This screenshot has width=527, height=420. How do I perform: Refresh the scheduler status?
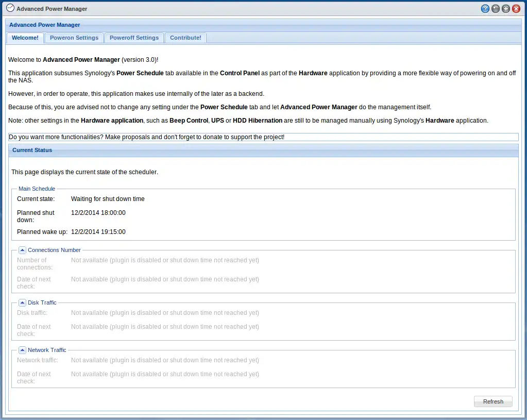tap(493, 401)
